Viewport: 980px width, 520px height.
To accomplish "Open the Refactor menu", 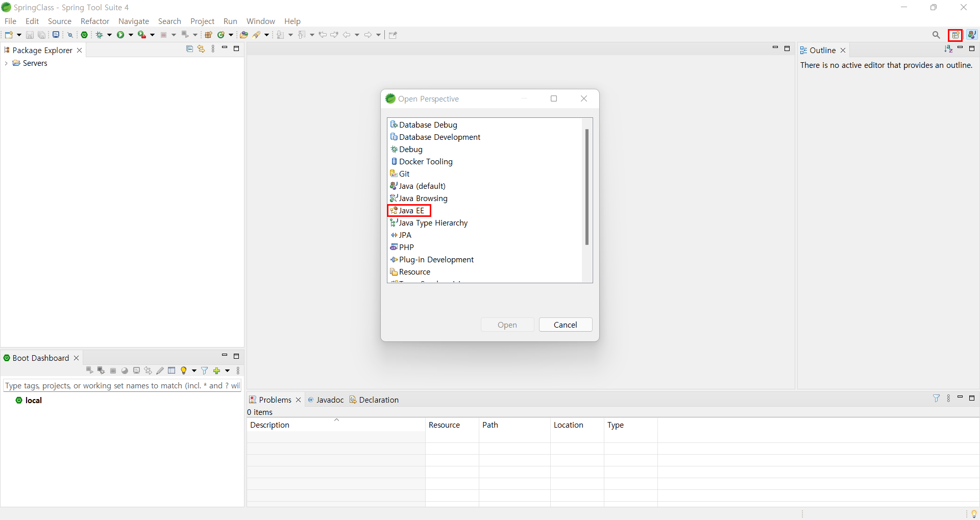I will point(95,21).
